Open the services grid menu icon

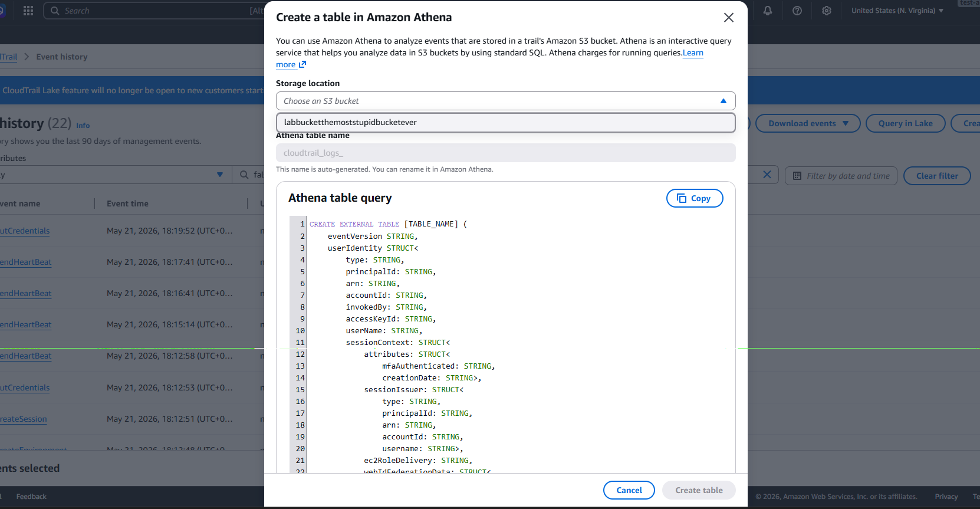[28, 11]
